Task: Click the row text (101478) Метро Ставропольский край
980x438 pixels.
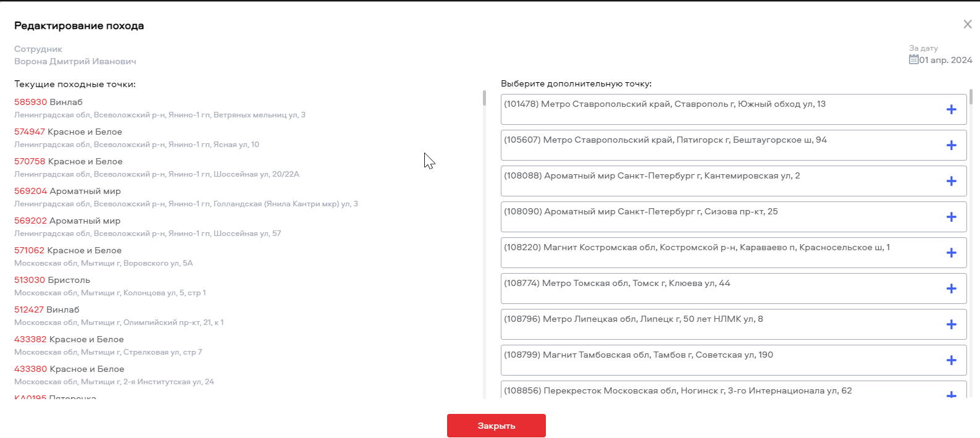Action: (664, 104)
